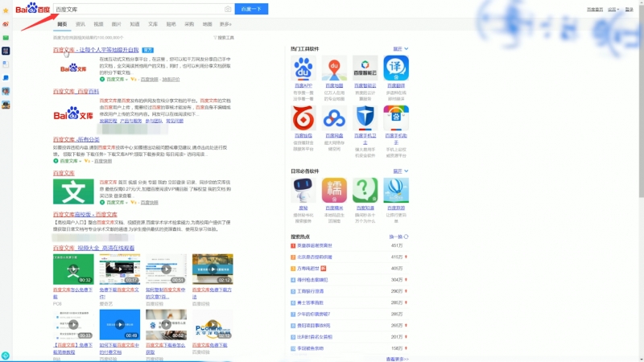Expand the 日常必备软件 section with 展开

tap(400, 171)
